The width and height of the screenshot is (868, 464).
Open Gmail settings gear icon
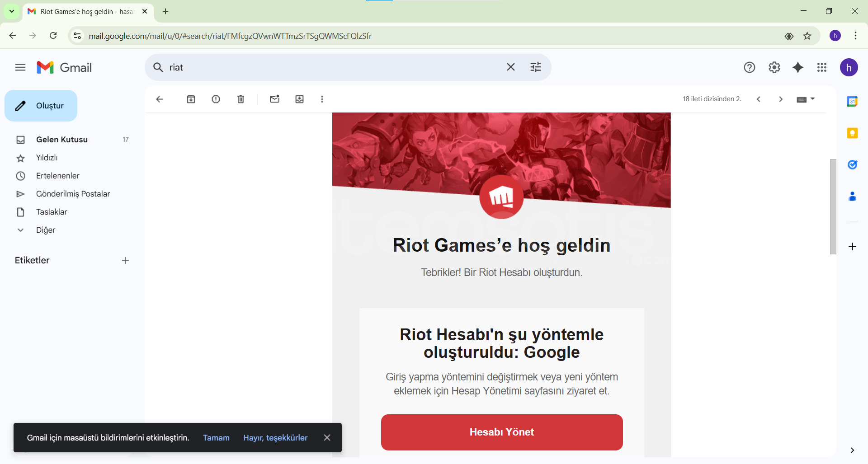click(x=774, y=67)
